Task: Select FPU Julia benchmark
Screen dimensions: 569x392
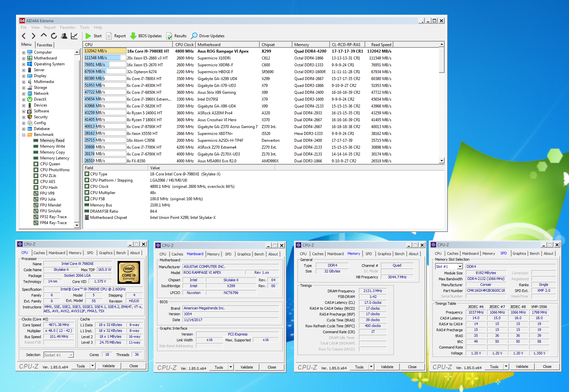Action: tap(48, 199)
